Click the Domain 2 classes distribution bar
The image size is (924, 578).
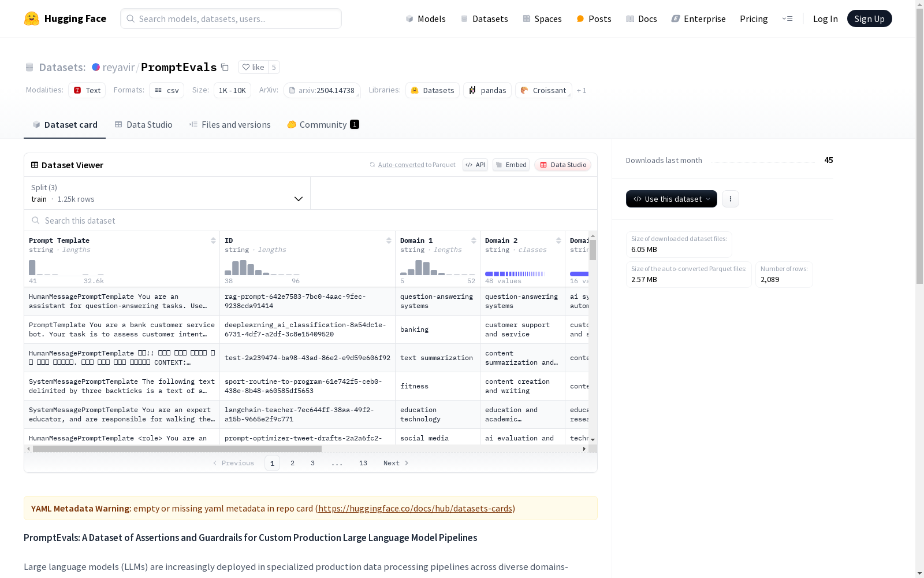click(515, 274)
